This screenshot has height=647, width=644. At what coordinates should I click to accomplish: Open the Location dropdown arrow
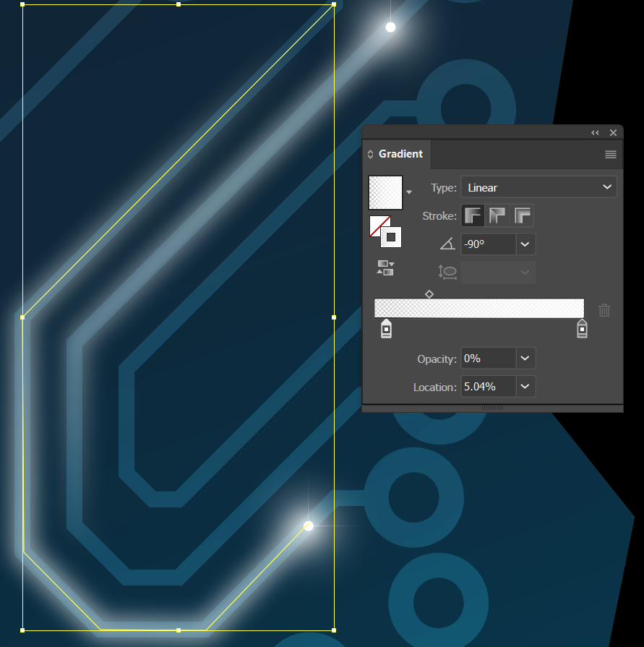[x=525, y=386]
